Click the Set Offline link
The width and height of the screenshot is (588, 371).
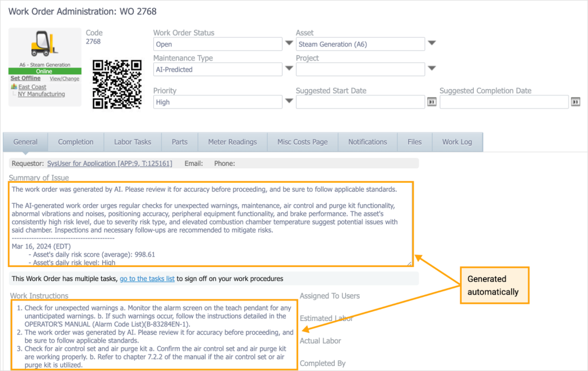pos(25,78)
